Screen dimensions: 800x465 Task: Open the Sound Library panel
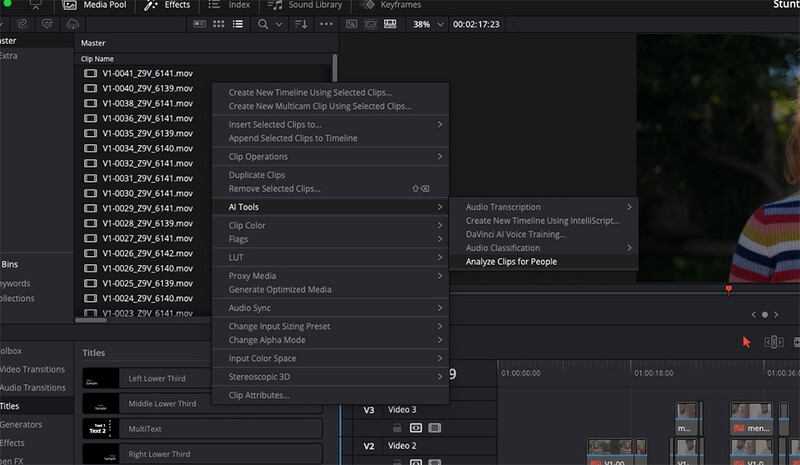(x=305, y=5)
